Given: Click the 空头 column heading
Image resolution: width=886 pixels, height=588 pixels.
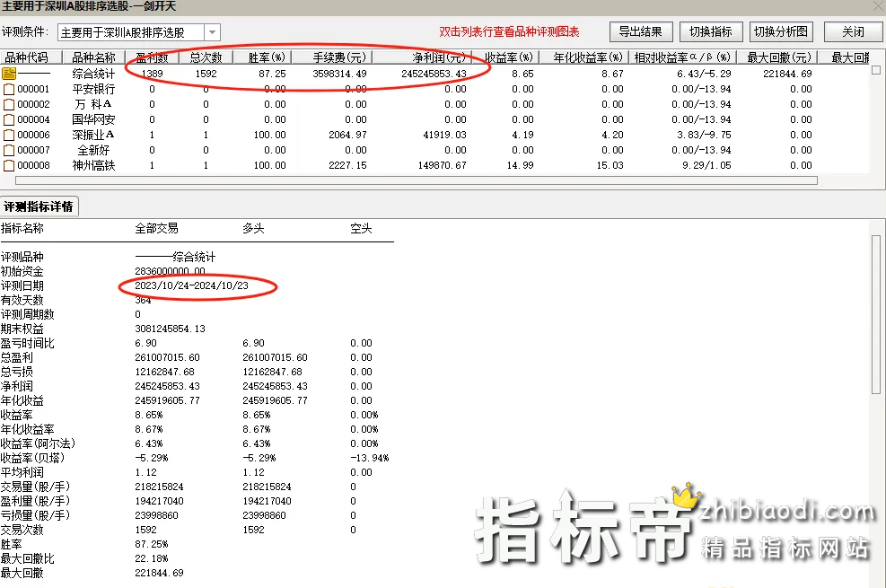Looking at the screenshot, I should coord(361,228).
